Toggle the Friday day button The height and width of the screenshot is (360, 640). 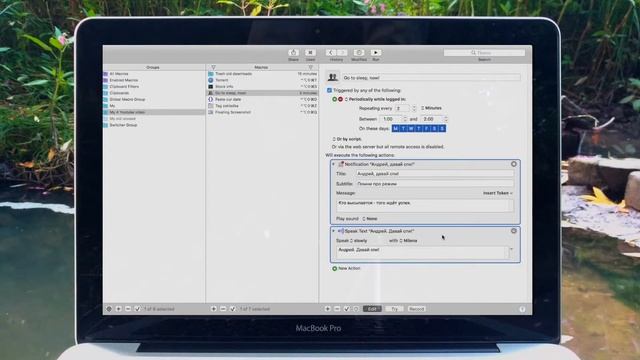point(427,129)
